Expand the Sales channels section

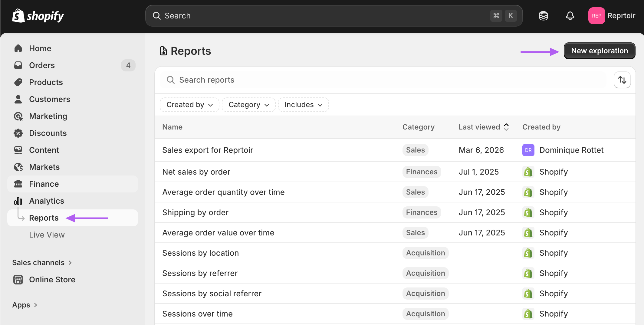tap(42, 263)
